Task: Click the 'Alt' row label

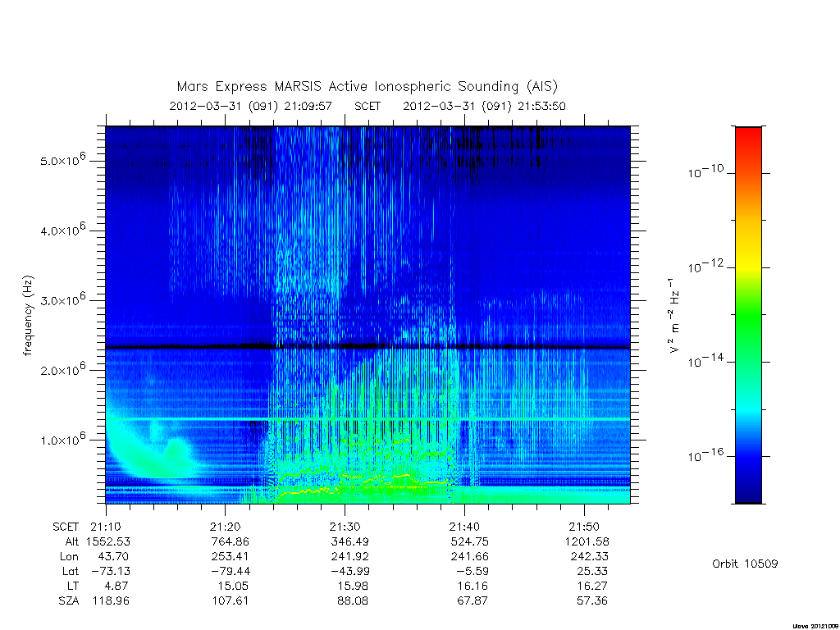Action: [72, 541]
